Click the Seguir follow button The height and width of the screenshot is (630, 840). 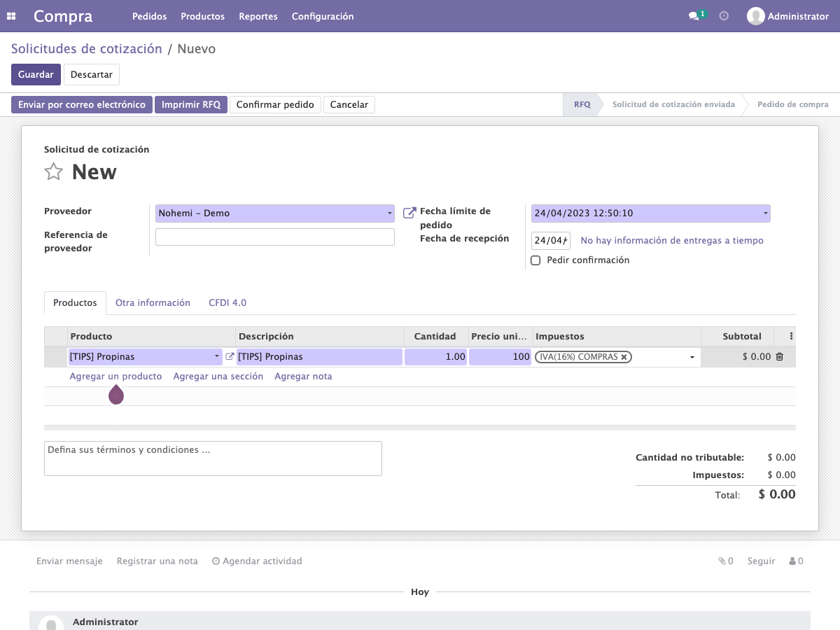click(761, 561)
